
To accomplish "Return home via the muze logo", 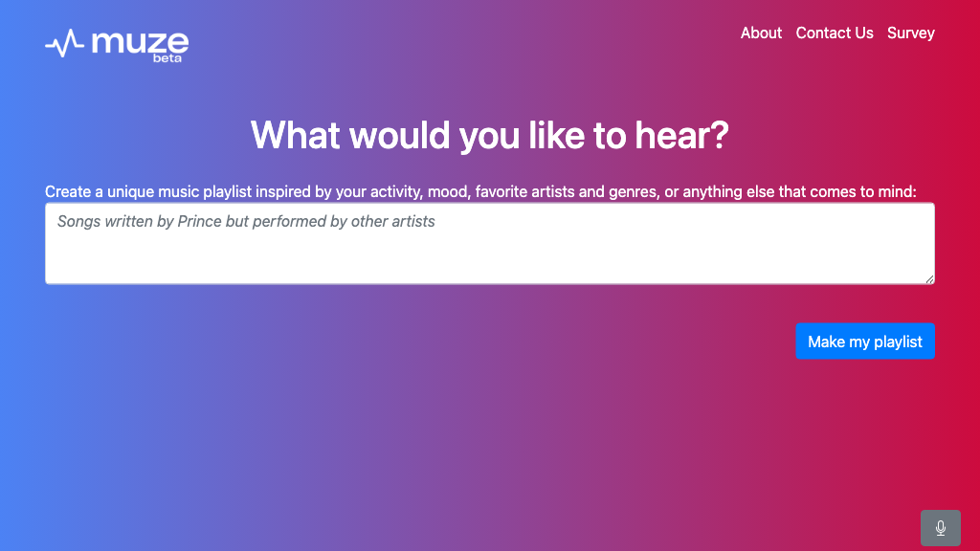I will click(x=117, y=44).
